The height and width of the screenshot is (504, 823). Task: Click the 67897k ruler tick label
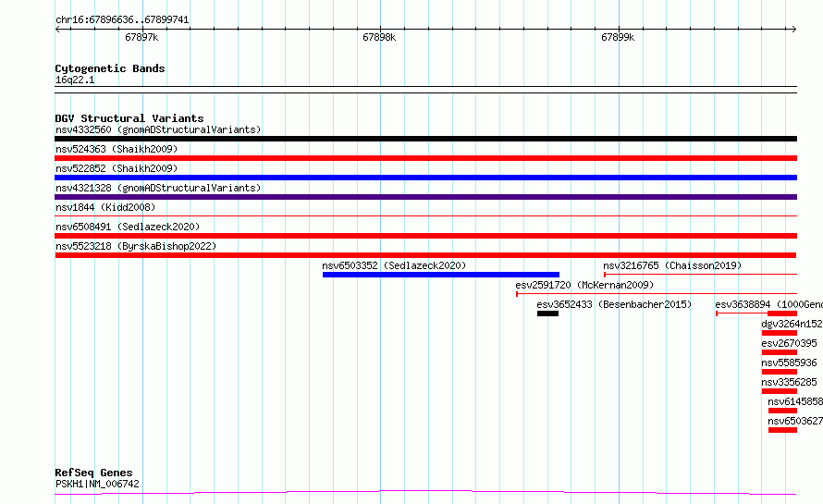141,37
